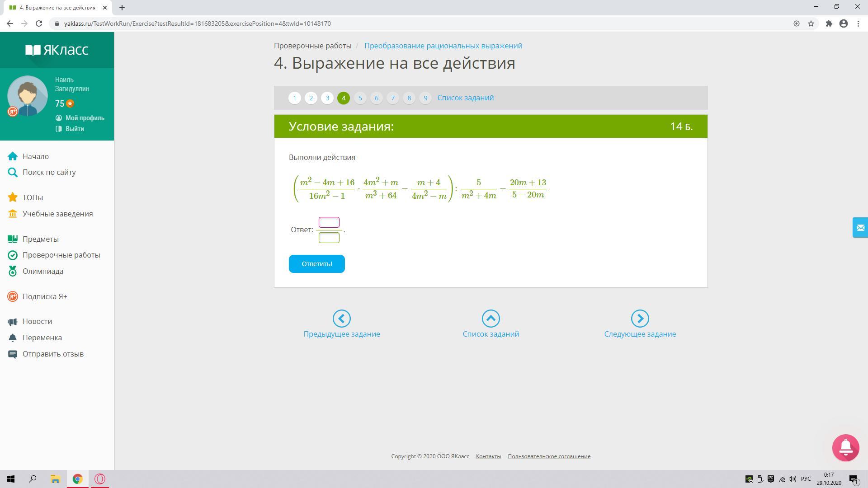Screen dimensions: 868x488
Task: Open Проверочные работы in sidebar
Action: click(61, 255)
